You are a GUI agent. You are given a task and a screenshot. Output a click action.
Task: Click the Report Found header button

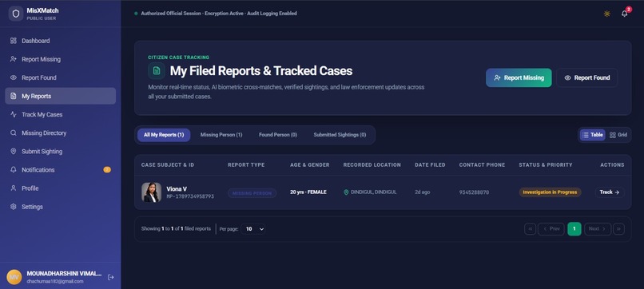click(x=587, y=77)
